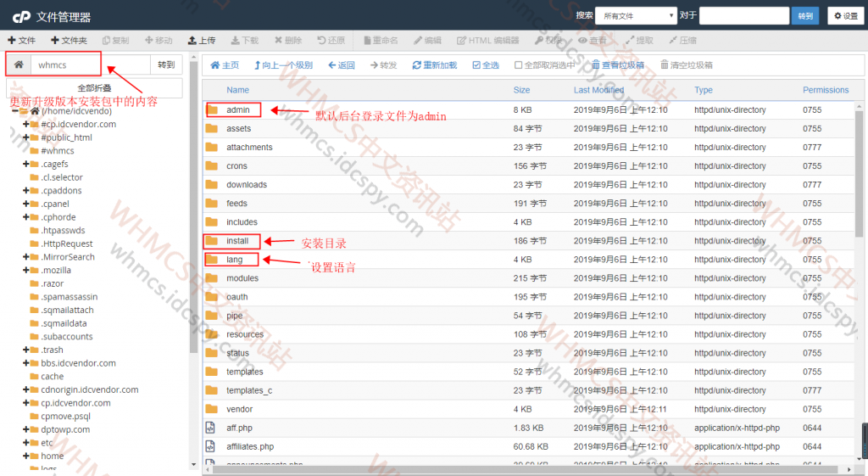Image resolution: width=868 pixels, height=476 pixels.
Task: Click the cPanel logo icon
Action: (21, 17)
